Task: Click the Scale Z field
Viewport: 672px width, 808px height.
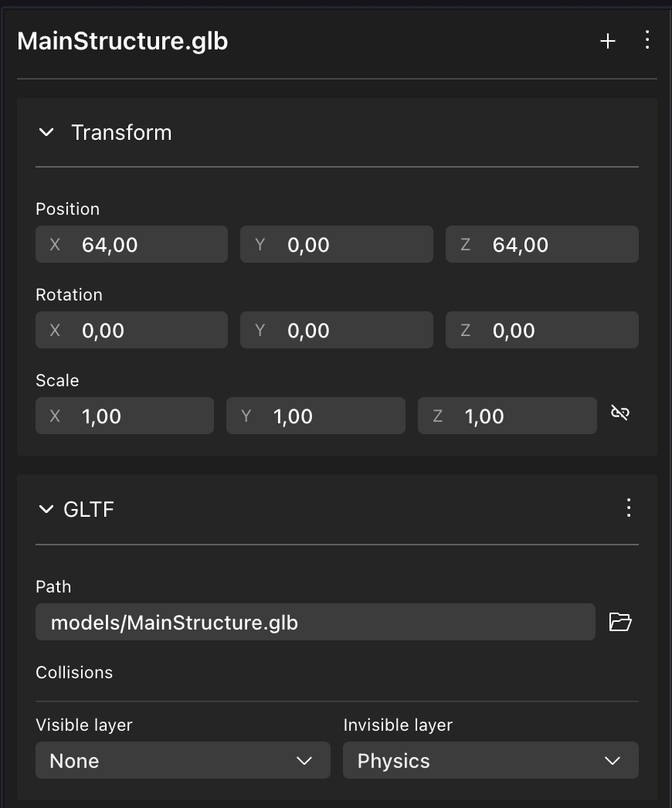Action: click(x=507, y=416)
